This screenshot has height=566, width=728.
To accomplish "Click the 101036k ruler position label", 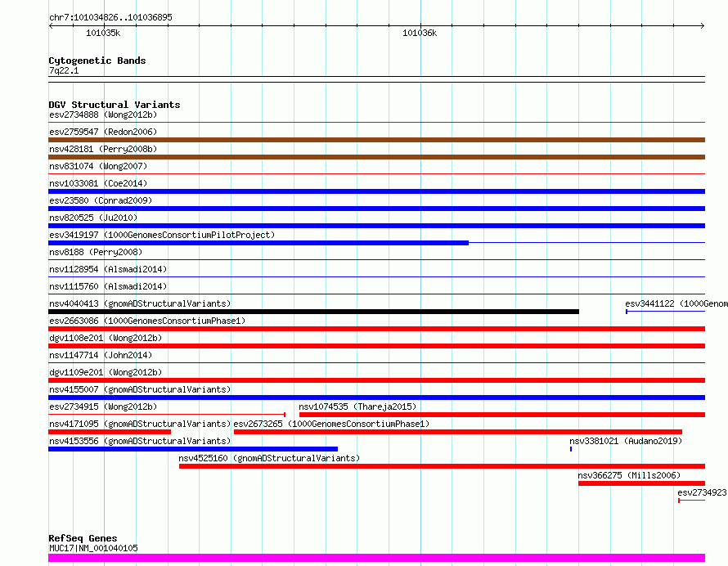I will point(420,33).
